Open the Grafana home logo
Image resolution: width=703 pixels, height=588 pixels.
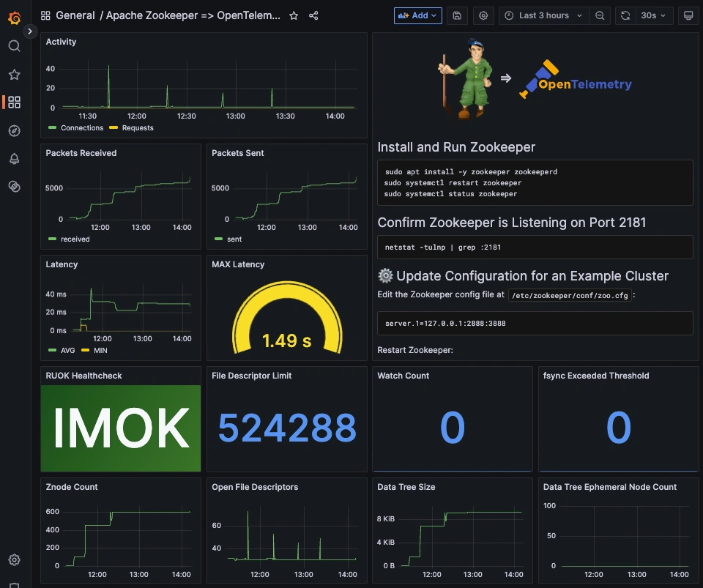tap(15, 18)
